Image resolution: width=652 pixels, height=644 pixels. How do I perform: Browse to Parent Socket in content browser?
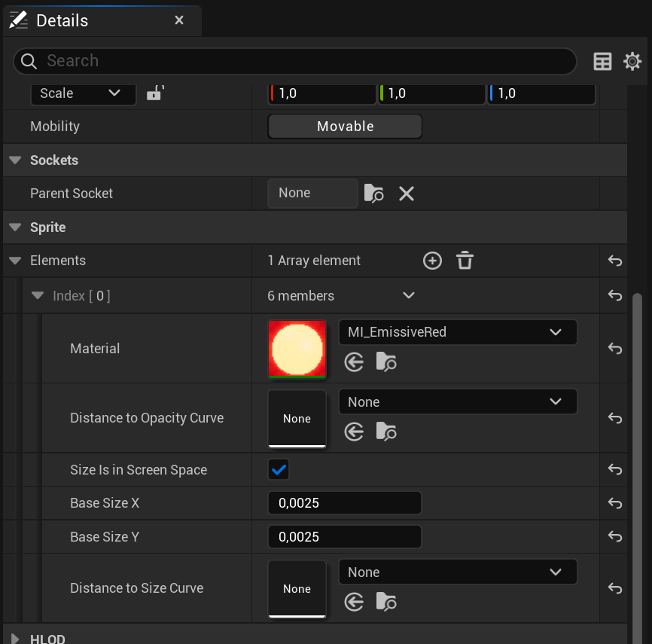coord(374,194)
